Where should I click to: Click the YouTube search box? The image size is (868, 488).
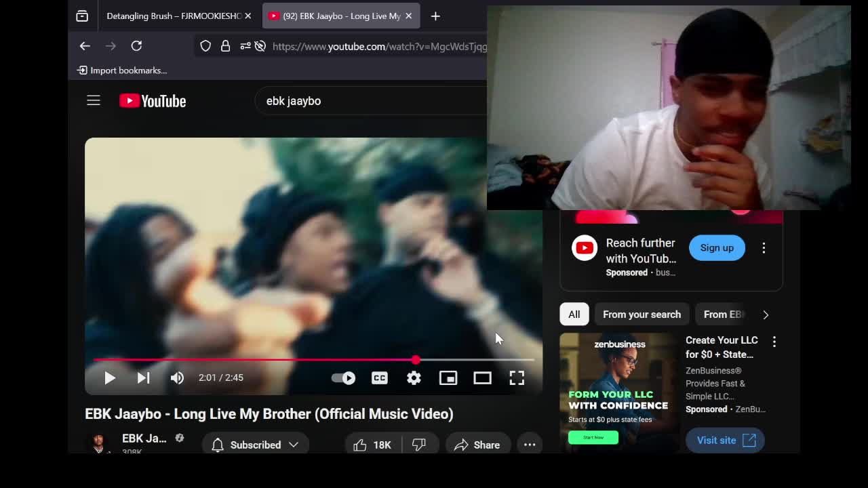[372, 101]
